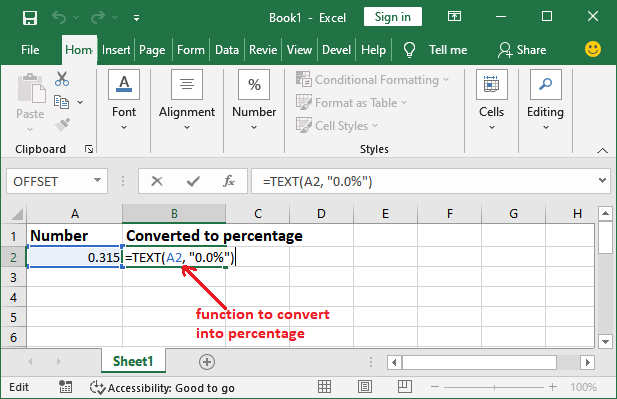617x399 pixels.
Task: Open Format as Table menu
Action: [351, 103]
